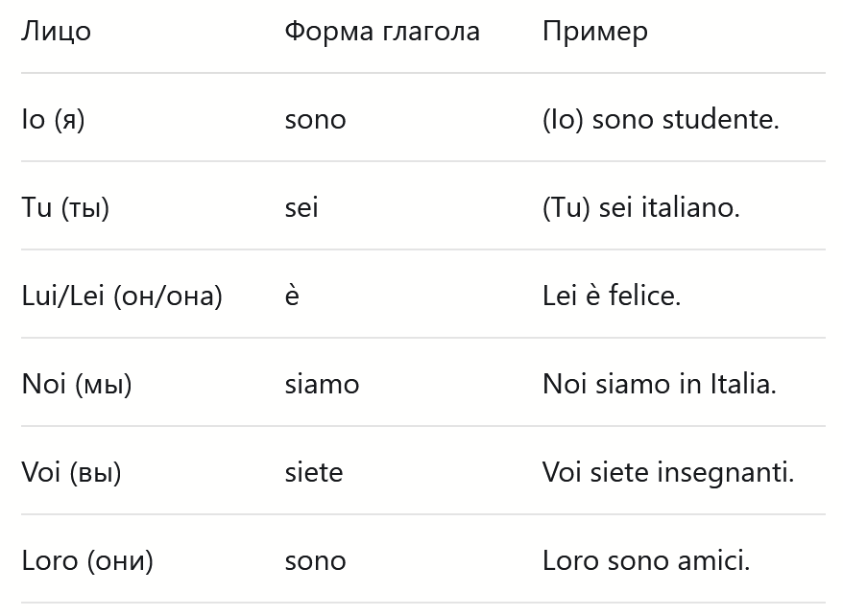Image resolution: width=843 pixels, height=616 pixels.
Task: Click the 'Io (я)' cell
Action: (53, 120)
